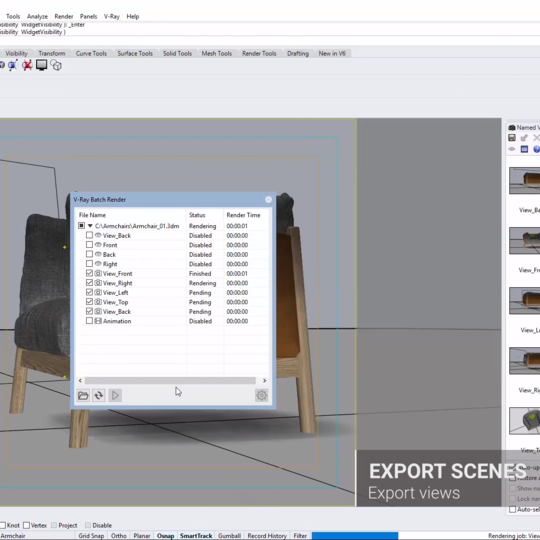Save named view using the save icon
The height and width of the screenshot is (540, 540).
coord(512,138)
